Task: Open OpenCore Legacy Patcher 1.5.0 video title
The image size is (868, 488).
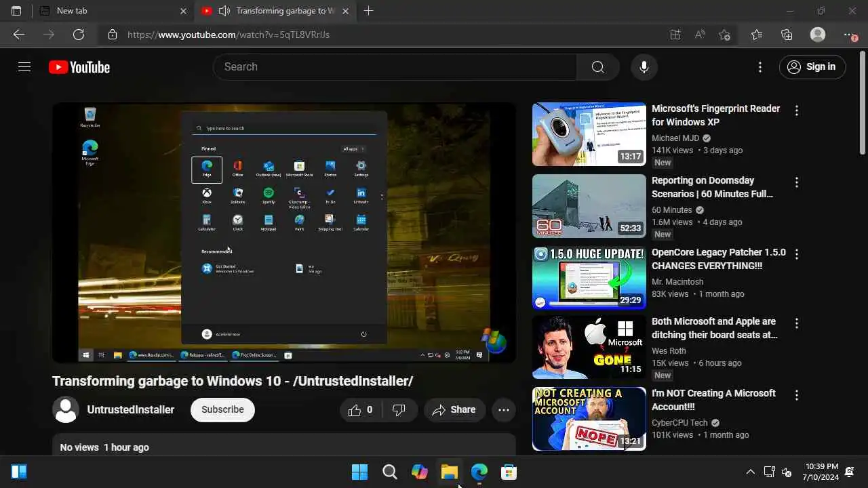Action: pos(719,259)
